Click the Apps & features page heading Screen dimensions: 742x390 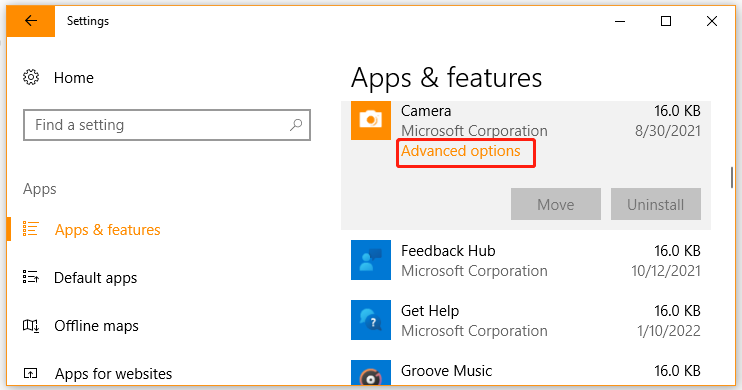[x=446, y=78]
